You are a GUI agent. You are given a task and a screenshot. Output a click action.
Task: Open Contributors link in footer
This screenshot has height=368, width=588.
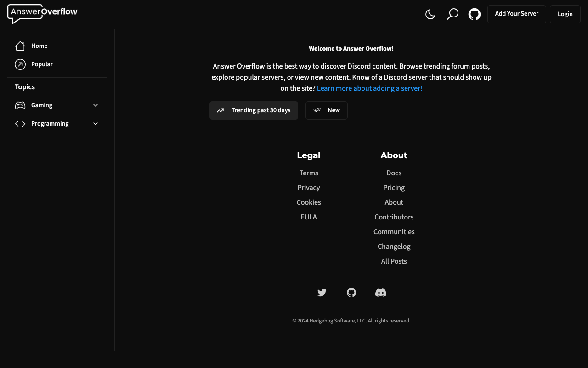pyautogui.click(x=394, y=217)
